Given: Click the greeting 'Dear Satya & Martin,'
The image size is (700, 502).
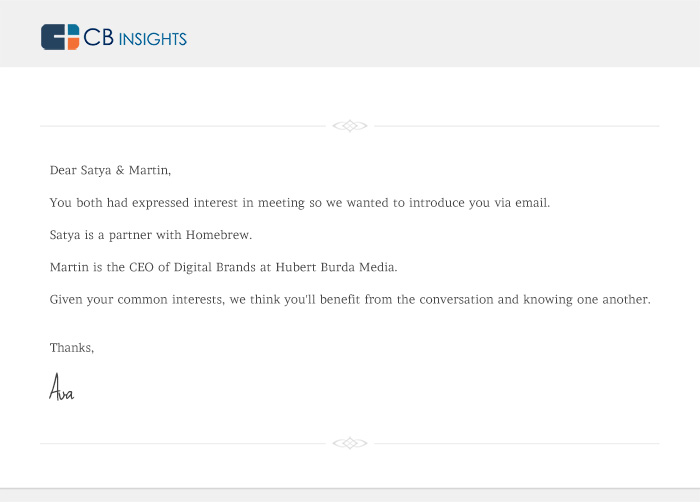Looking at the screenshot, I should [x=110, y=171].
